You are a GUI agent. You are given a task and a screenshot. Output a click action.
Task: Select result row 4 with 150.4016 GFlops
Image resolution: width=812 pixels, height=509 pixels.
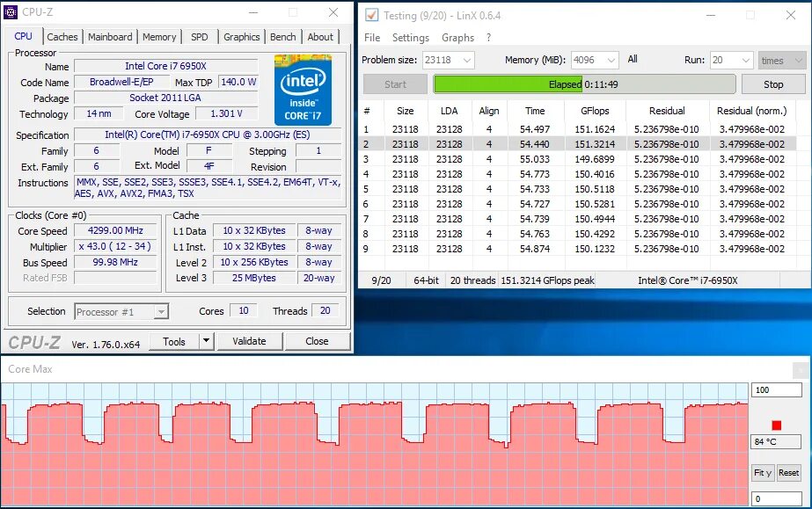pyautogui.click(x=578, y=174)
